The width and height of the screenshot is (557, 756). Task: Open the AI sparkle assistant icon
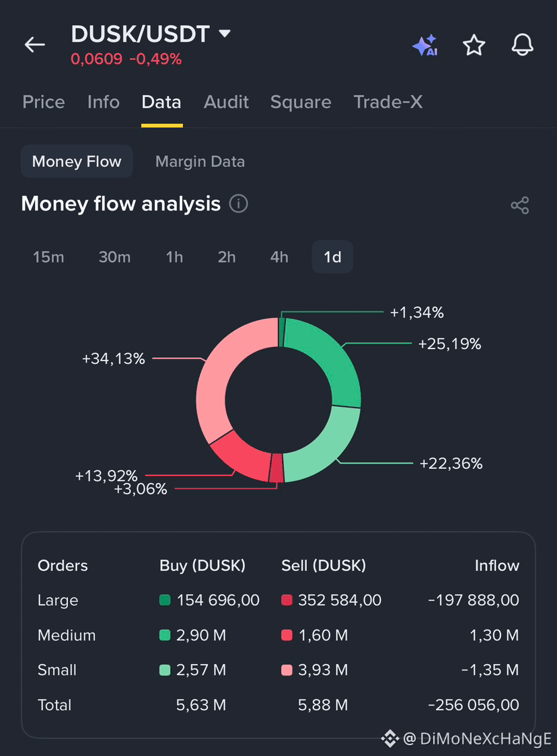(x=425, y=45)
